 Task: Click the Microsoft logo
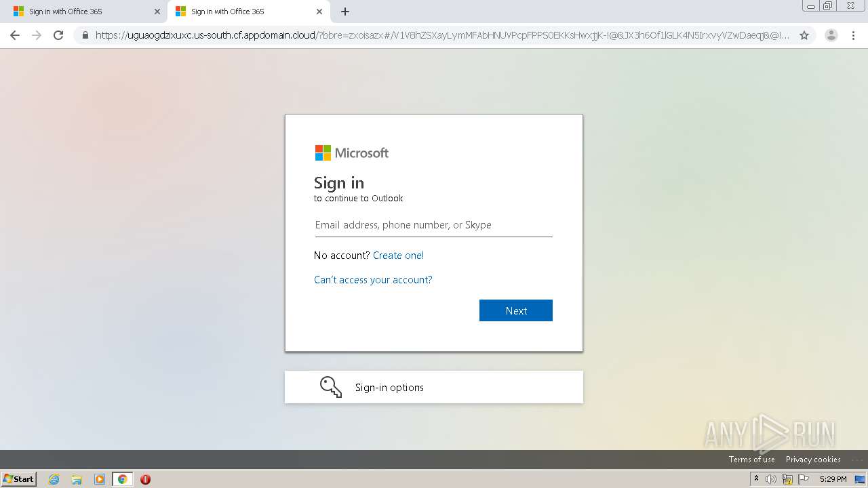[352, 153]
